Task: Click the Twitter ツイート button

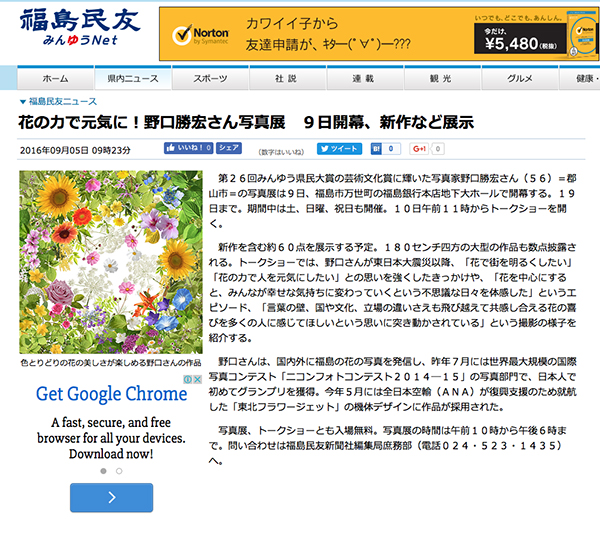Action: (x=339, y=148)
